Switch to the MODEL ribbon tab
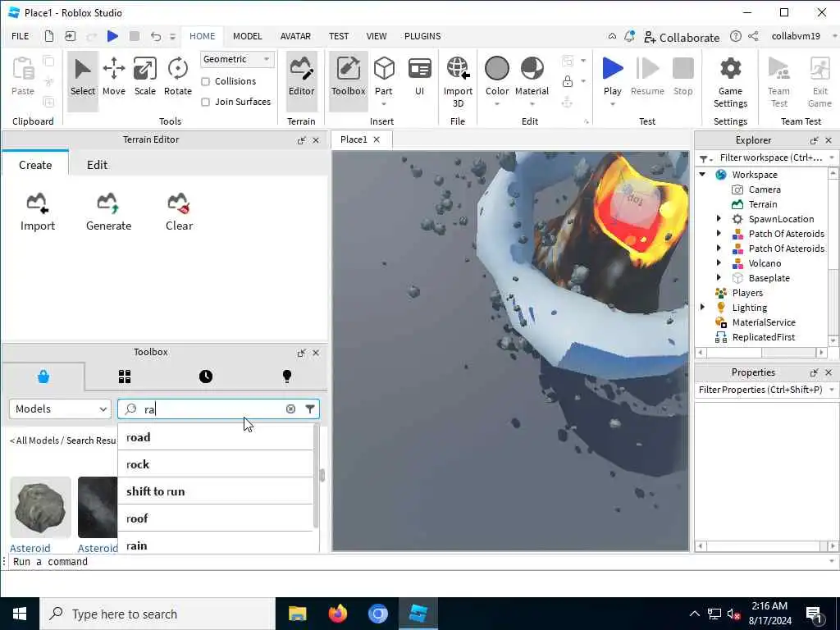The width and height of the screenshot is (840, 630). [x=247, y=36]
